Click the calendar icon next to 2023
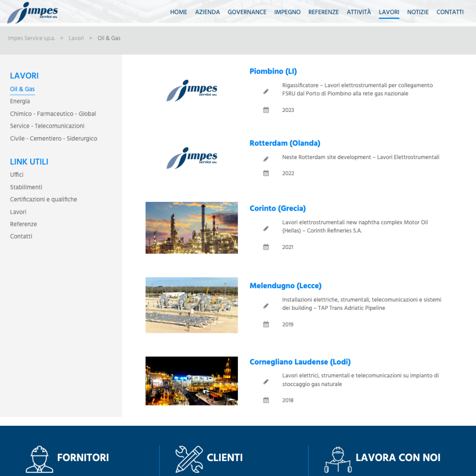Screen dimensions: 476x476 tap(266, 110)
